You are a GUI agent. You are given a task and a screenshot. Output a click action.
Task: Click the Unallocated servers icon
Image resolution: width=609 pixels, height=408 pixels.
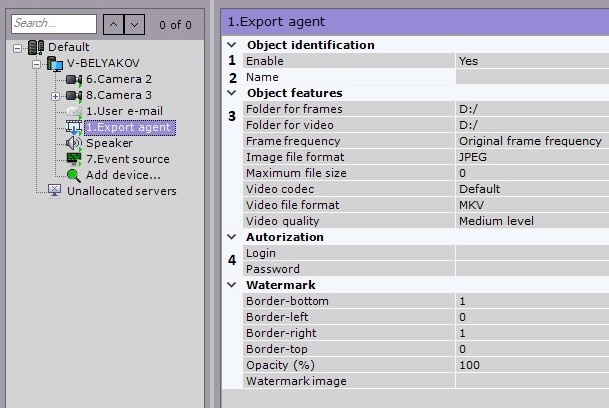point(54,191)
